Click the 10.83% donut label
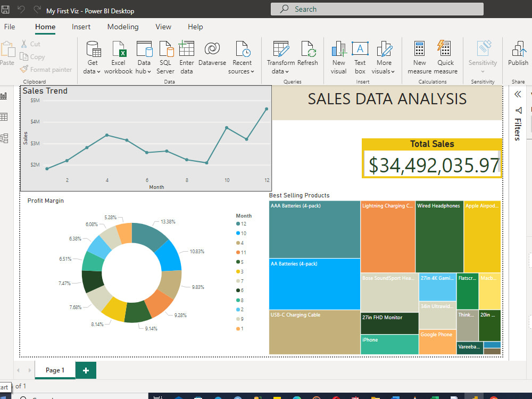This screenshot has width=532, height=399. tap(197, 252)
